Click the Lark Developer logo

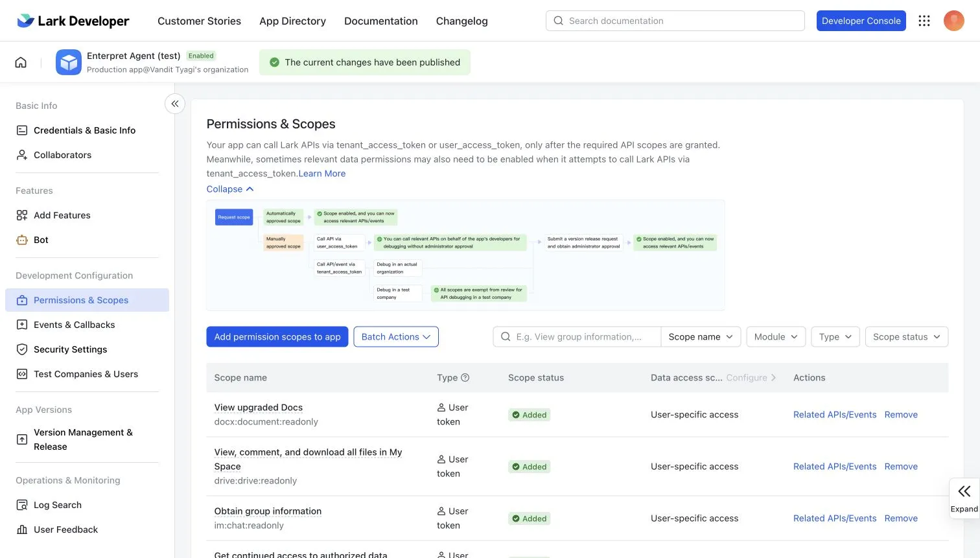pyautogui.click(x=73, y=21)
